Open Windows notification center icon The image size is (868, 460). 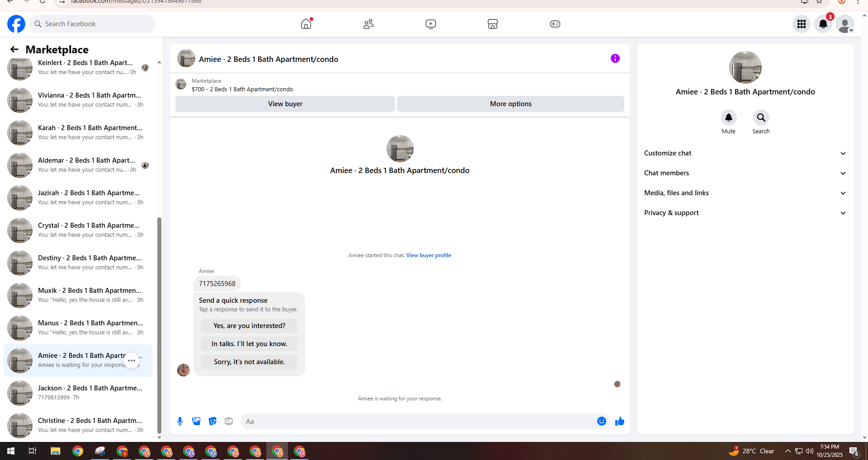854,451
